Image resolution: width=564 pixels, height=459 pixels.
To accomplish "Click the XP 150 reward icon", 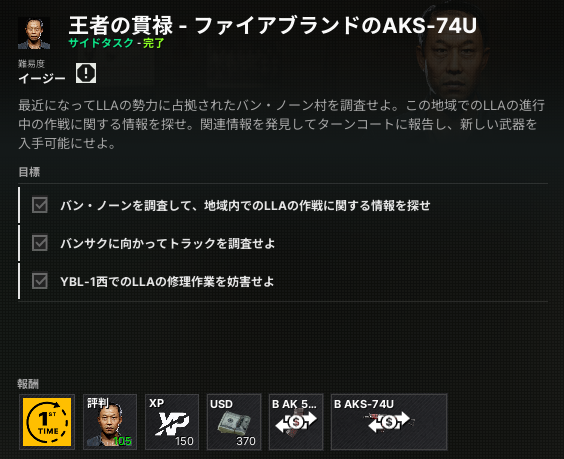I will (172, 422).
